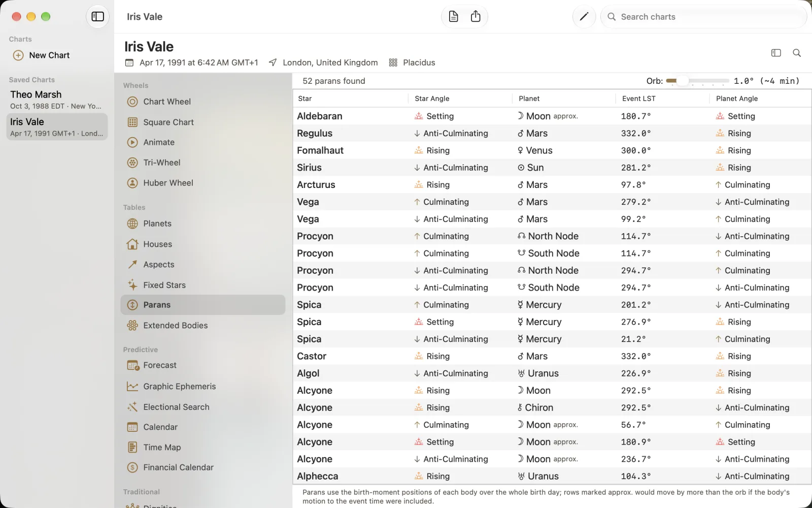Screen dimensions: 812x508
Task: Go to the Aspects table
Action: [203, 264]
